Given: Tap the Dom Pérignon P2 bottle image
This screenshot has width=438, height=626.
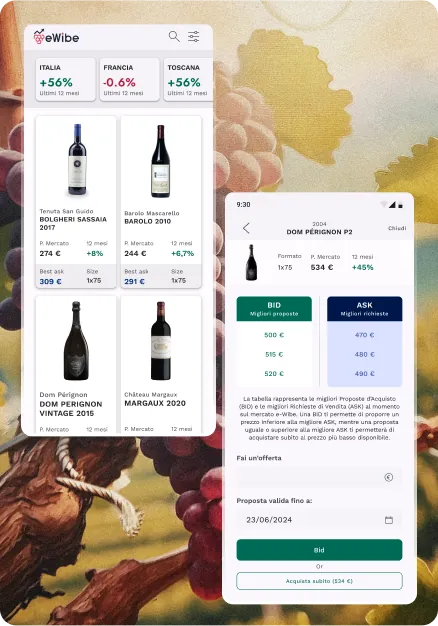Looking at the screenshot, I should tap(251, 262).
